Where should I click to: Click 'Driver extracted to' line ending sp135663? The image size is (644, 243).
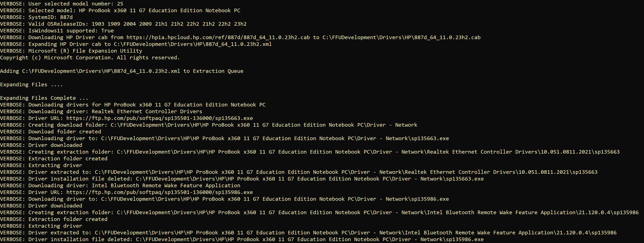[x=299, y=172]
